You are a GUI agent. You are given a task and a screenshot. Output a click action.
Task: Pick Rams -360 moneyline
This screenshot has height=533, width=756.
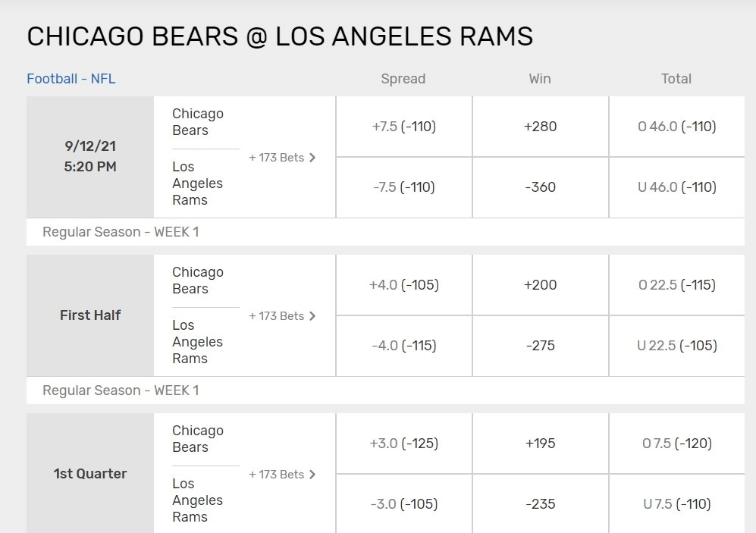(541, 187)
